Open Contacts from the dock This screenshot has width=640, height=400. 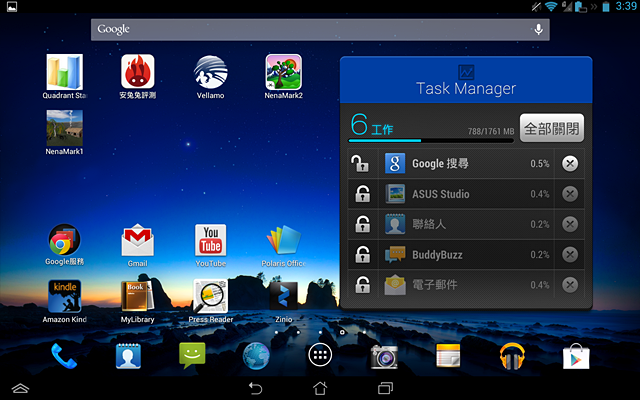point(128,356)
